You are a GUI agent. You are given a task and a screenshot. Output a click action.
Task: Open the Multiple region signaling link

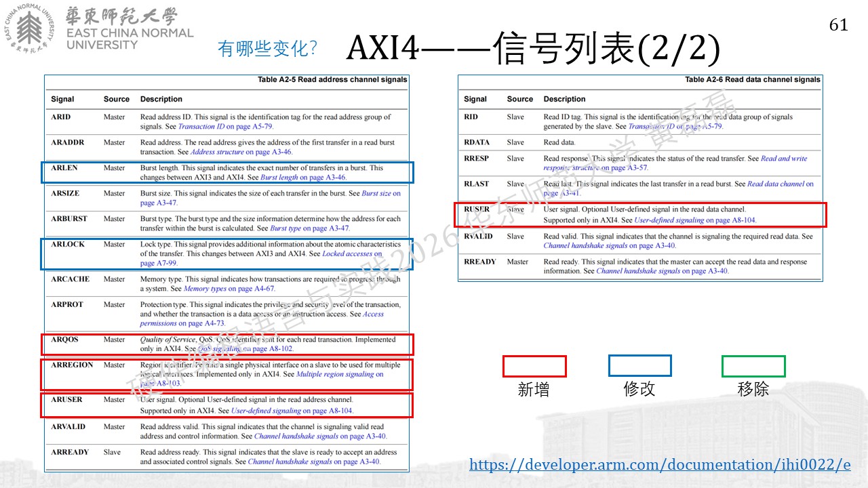(x=262, y=379)
